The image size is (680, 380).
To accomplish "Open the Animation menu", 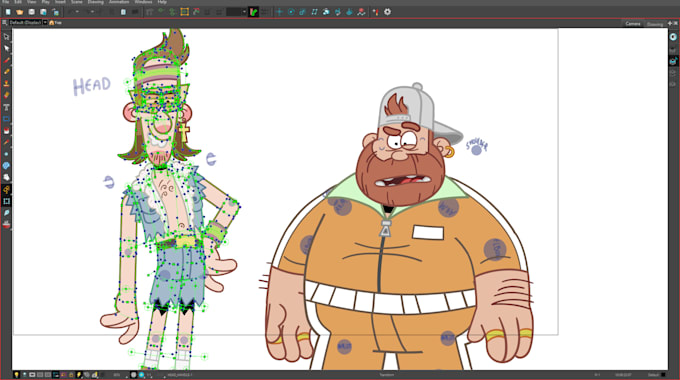I will (x=119, y=2).
